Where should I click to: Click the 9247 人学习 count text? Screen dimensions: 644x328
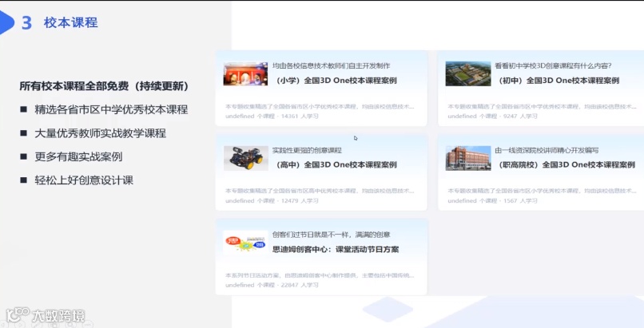pyautogui.click(x=520, y=116)
